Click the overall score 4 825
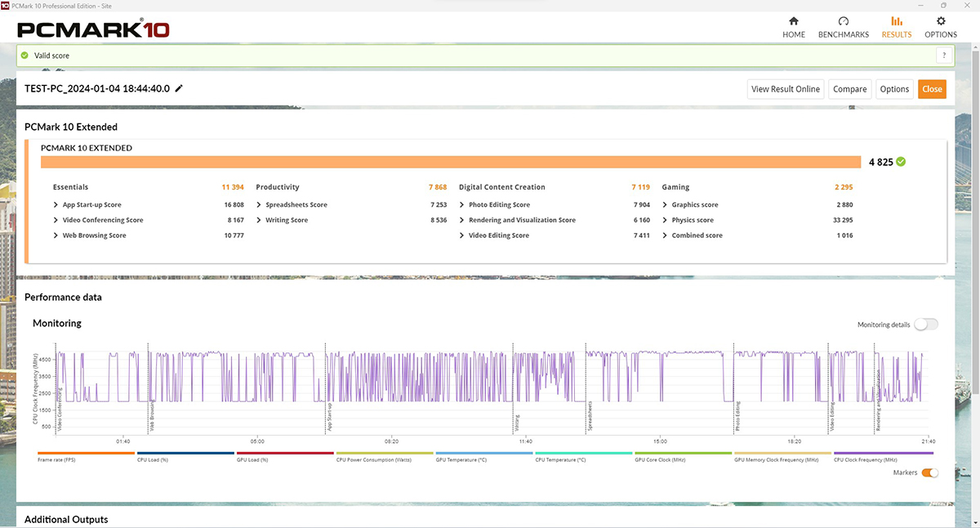This screenshot has height=528, width=980. coord(881,162)
